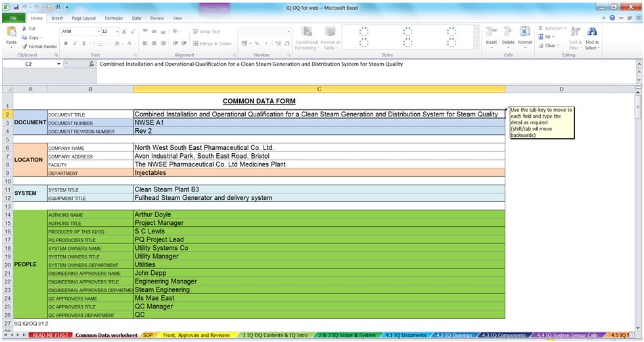
Task: Change text orientation in the Alignment group
Action: [x=175, y=32]
